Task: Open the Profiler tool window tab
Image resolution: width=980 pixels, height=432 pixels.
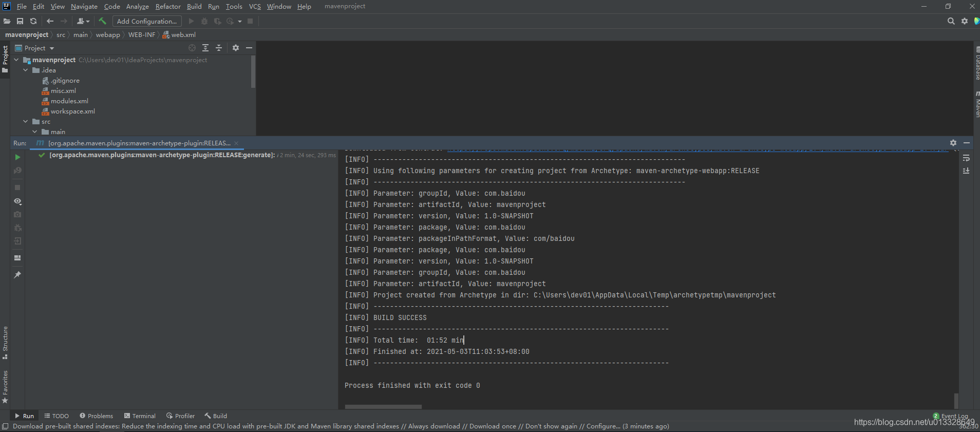Action: click(x=180, y=416)
